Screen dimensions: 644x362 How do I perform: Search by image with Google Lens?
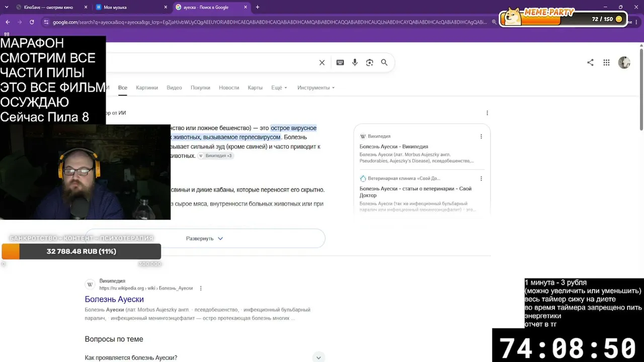tap(370, 62)
